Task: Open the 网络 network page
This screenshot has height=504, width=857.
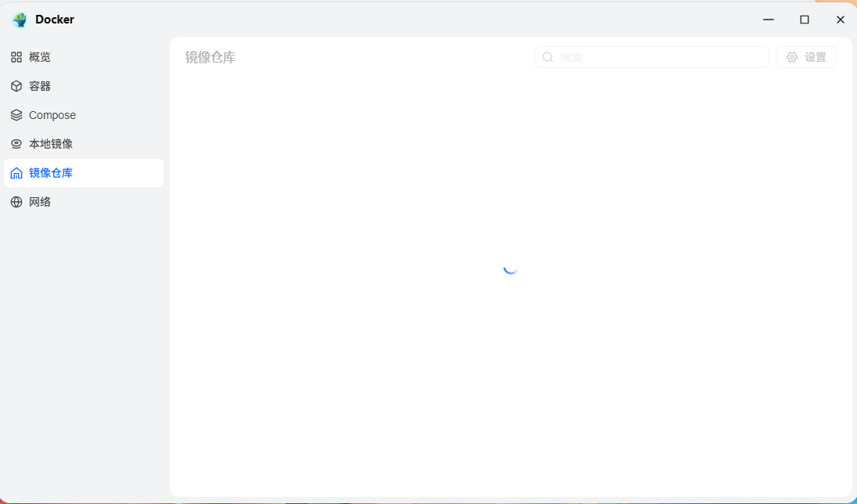Action: tap(84, 202)
